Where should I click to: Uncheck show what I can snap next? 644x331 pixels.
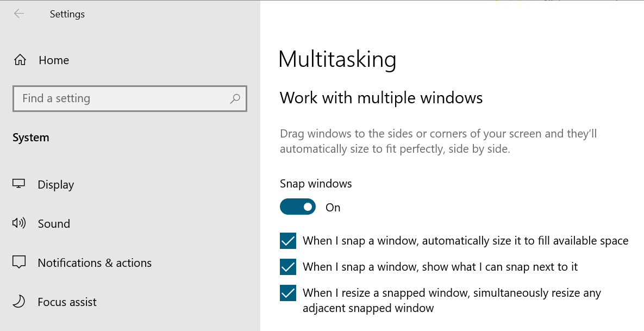288,267
